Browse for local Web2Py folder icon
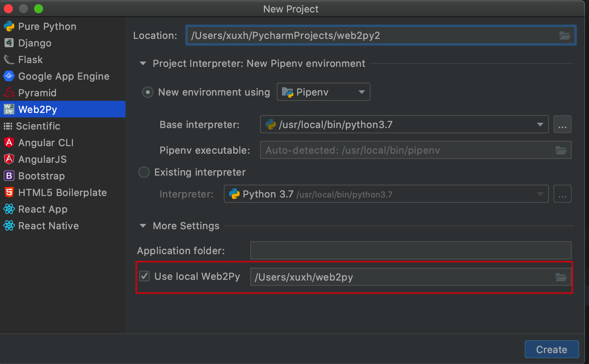The image size is (589, 364). [x=561, y=277]
